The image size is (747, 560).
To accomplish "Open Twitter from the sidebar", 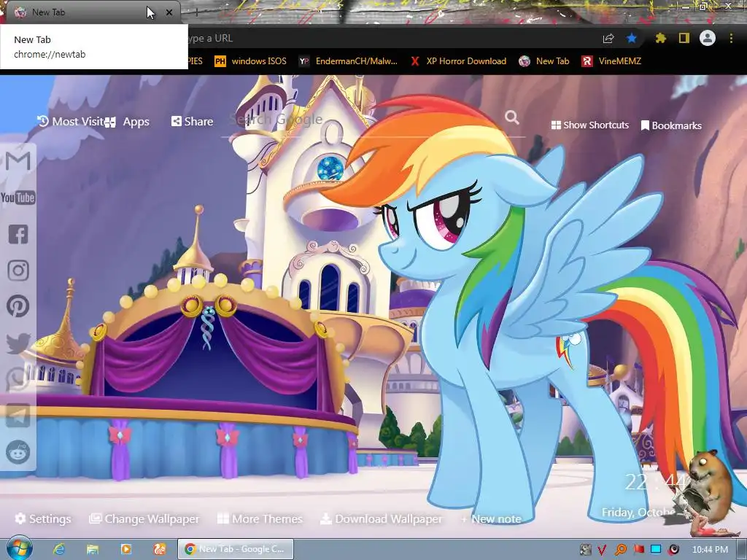I will click(x=18, y=343).
